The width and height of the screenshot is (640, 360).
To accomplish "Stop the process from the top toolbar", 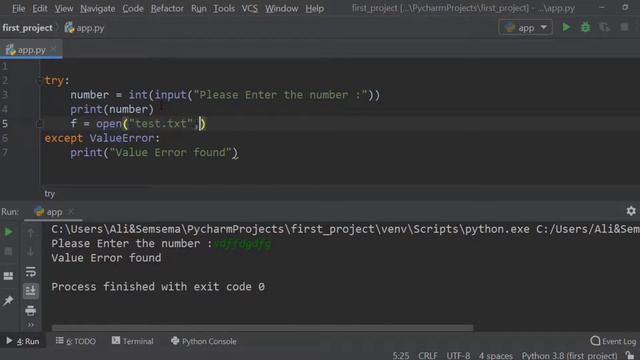I will (x=624, y=27).
